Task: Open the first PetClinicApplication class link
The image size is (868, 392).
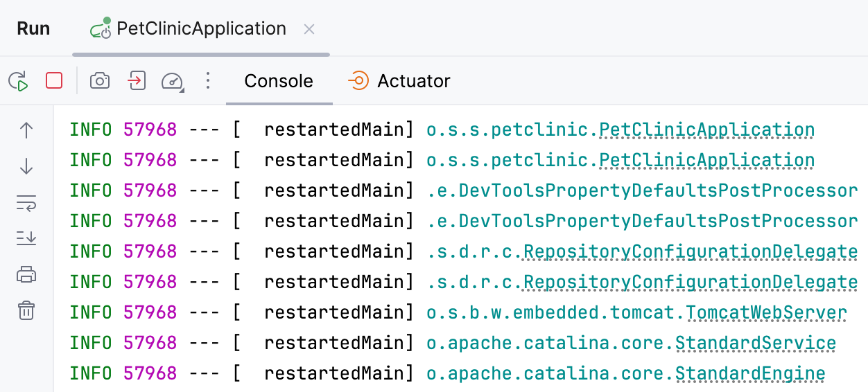Action: pos(706,130)
